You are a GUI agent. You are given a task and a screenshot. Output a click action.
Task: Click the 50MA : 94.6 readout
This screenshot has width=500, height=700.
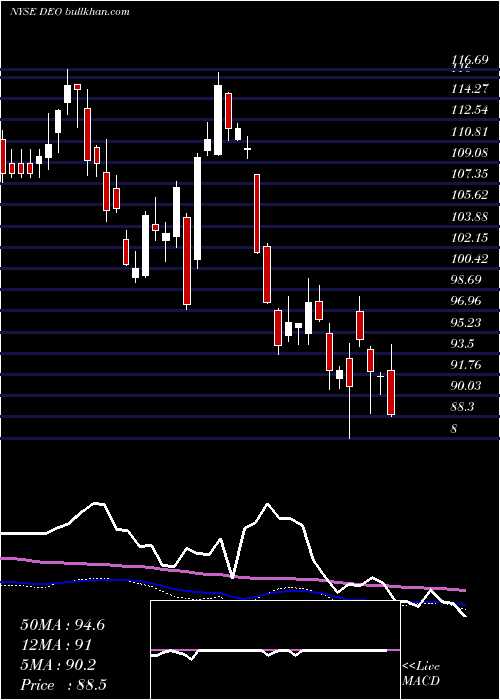[x=63, y=625]
